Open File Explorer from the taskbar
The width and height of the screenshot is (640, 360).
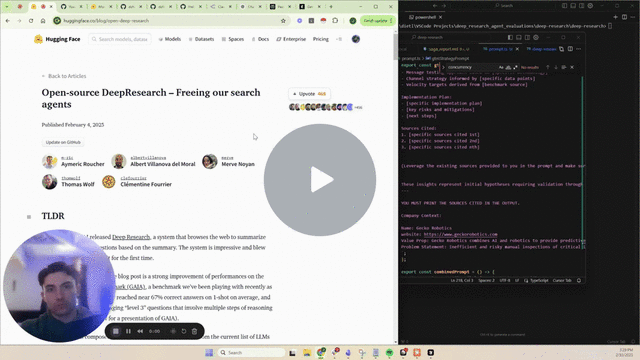[x=307, y=353]
